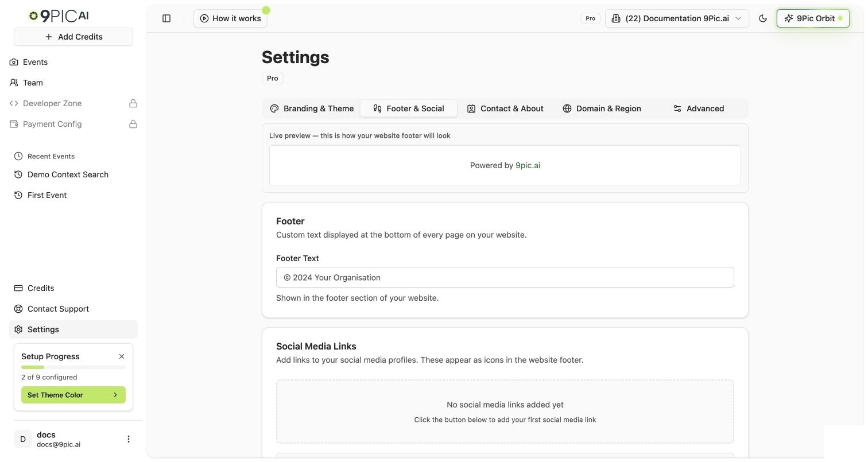This screenshot has height=462, width=868.
Task: Click the Developer Zone code icon
Action: click(14, 103)
